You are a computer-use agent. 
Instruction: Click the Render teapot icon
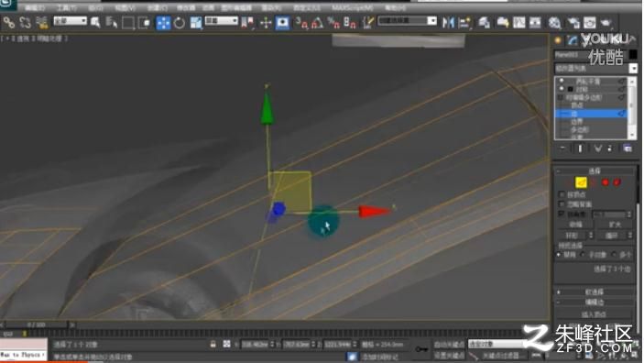(x=606, y=23)
